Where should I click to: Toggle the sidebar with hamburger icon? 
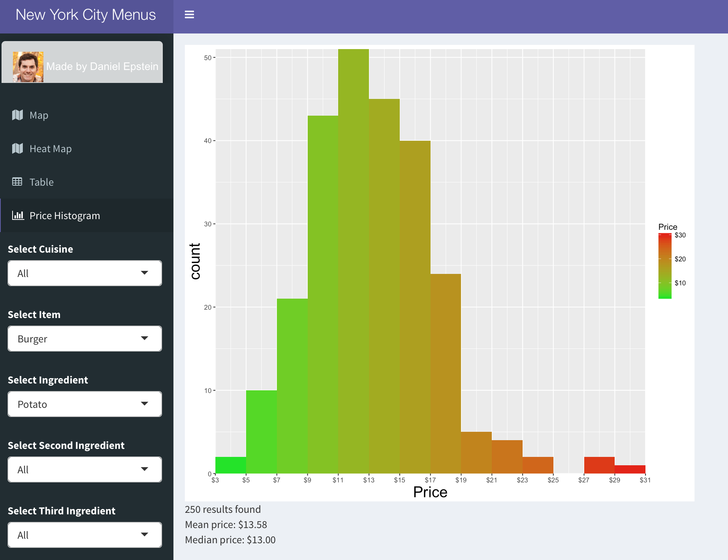[x=189, y=15]
